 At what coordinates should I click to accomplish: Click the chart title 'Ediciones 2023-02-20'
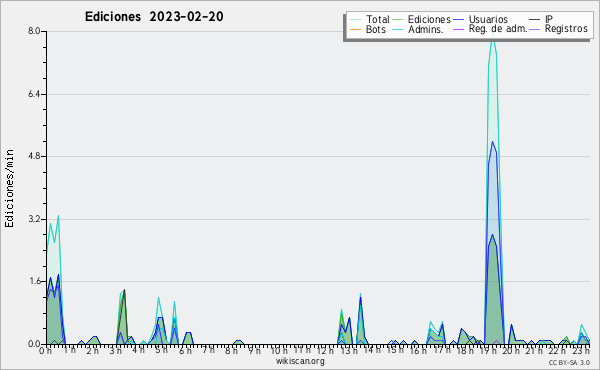tap(154, 17)
